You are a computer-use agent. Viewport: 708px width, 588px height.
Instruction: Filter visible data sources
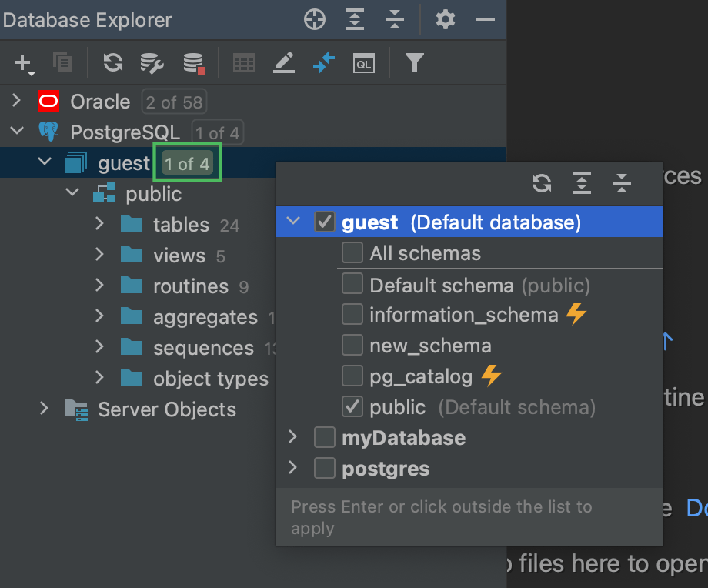click(x=414, y=62)
